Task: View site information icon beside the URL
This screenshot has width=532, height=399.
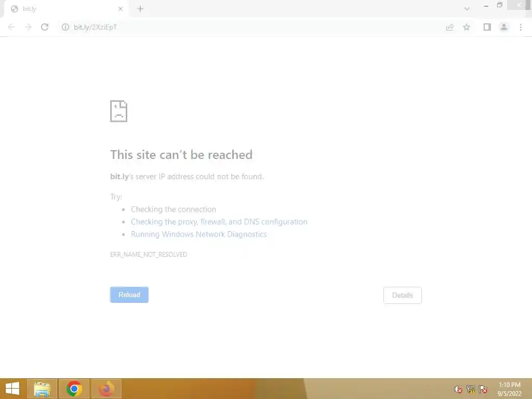Action: click(x=65, y=27)
